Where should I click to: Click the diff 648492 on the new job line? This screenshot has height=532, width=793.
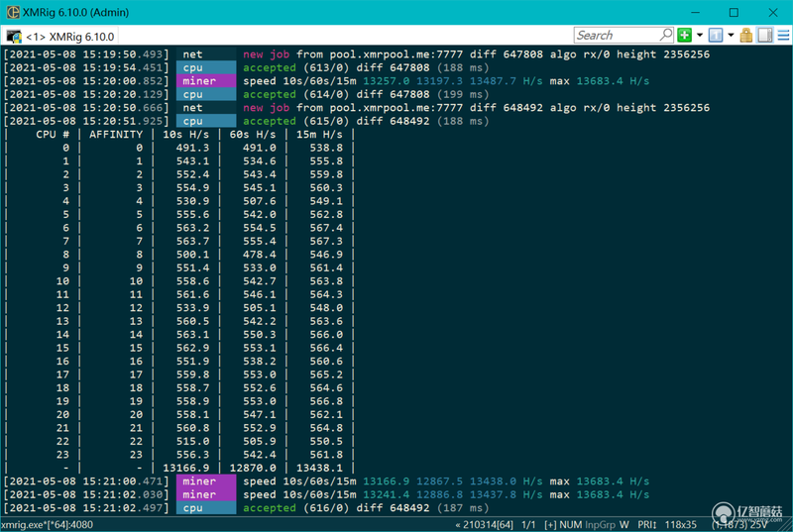(x=506, y=108)
